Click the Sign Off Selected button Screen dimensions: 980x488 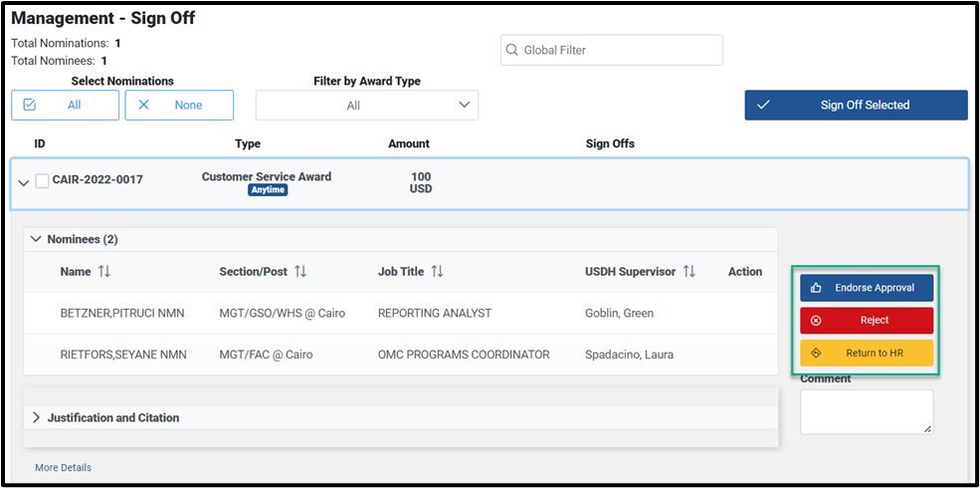tap(857, 106)
